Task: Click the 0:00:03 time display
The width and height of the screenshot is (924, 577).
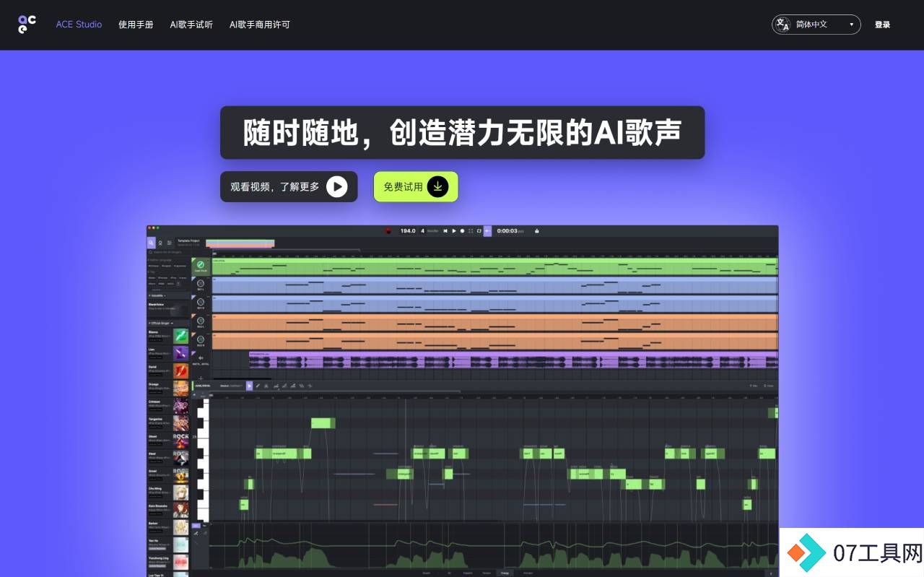Action: [507, 230]
